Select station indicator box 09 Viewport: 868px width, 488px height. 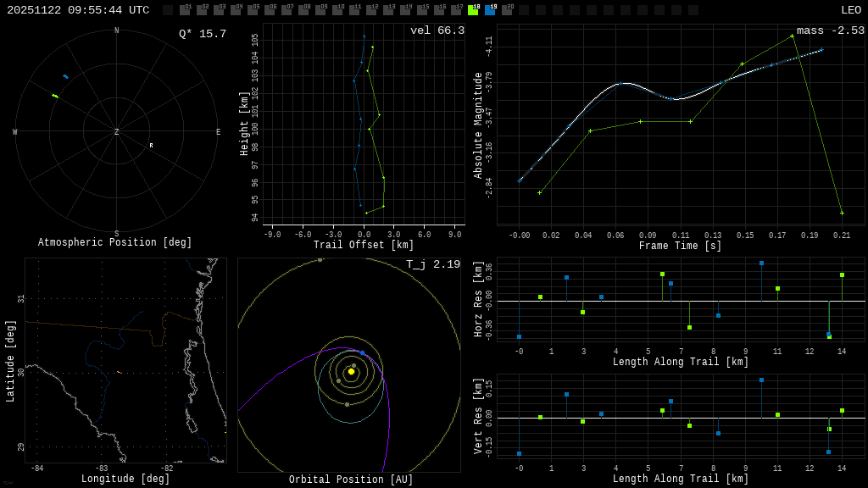[x=320, y=10]
